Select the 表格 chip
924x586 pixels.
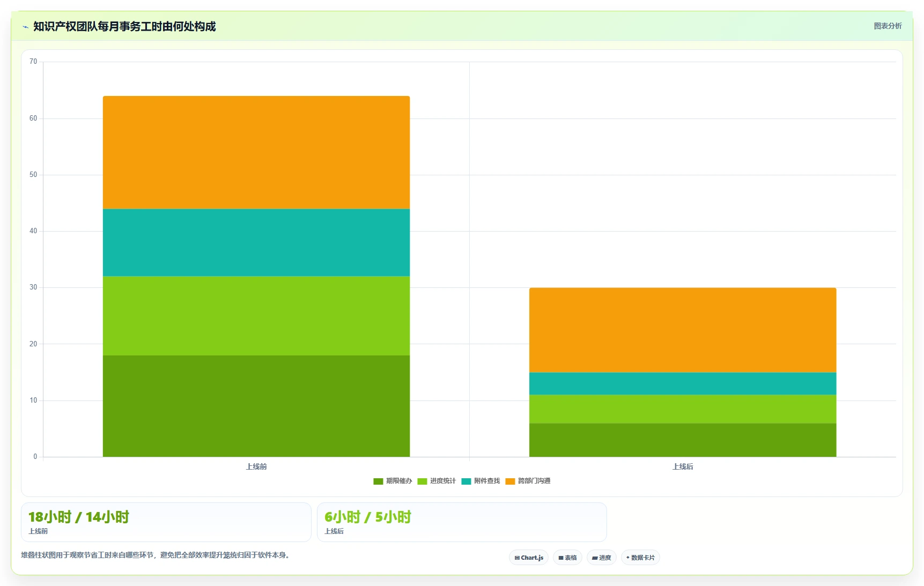click(567, 558)
